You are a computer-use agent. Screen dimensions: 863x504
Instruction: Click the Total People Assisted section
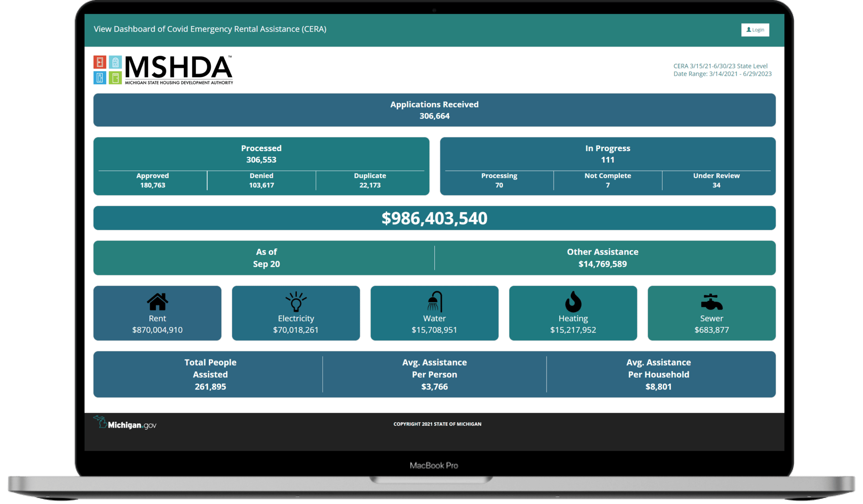point(210,374)
